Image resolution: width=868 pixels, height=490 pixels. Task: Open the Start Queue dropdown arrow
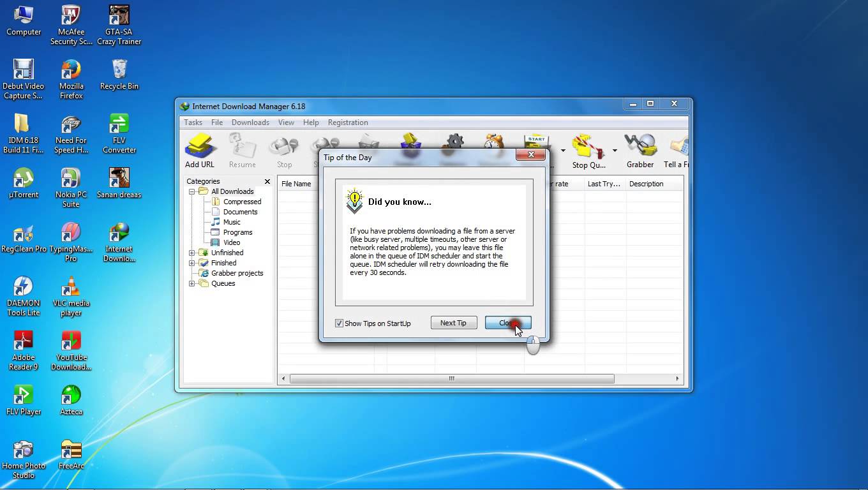click(x=563, y=151)
